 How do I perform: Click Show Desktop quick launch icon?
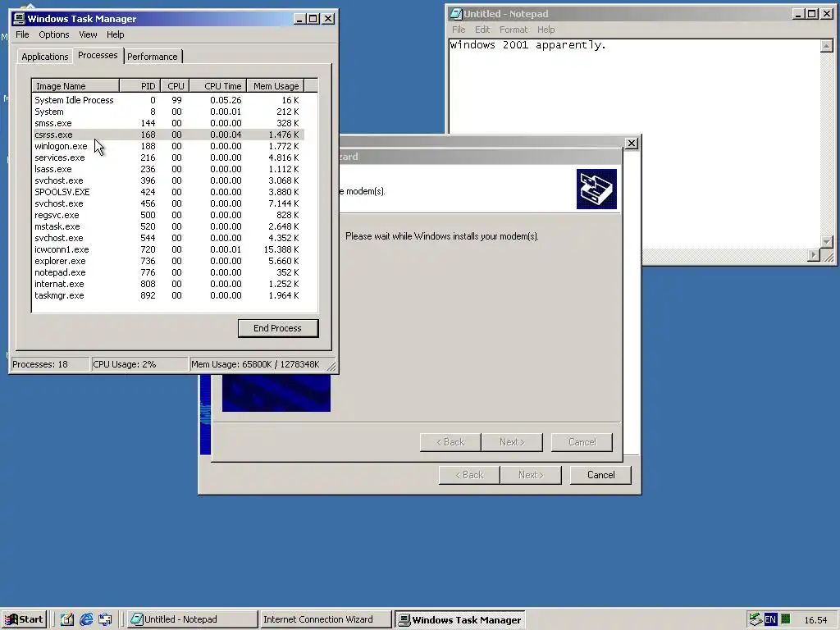67,619
